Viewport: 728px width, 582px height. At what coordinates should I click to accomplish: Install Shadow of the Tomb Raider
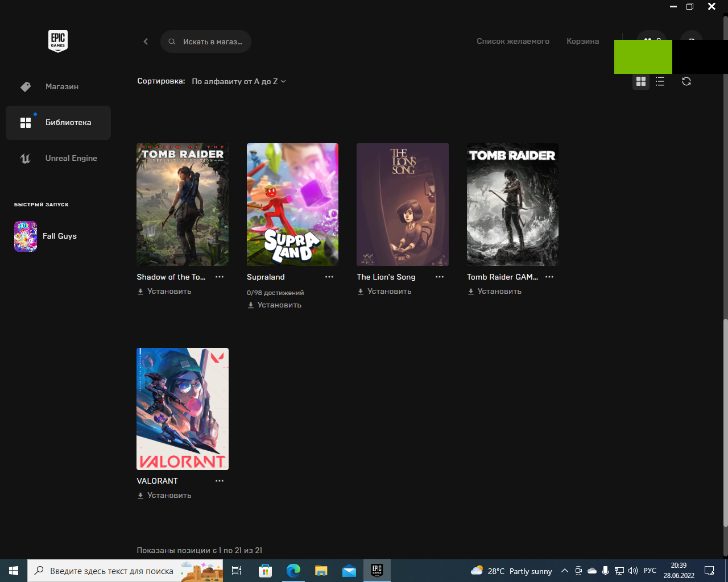click(164, 292)
